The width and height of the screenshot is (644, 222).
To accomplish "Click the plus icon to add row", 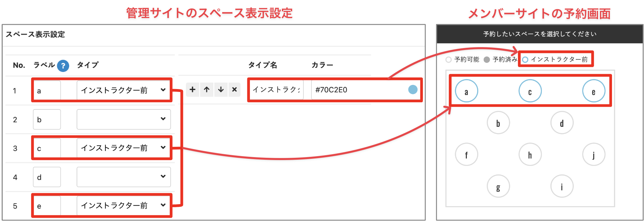I will (x=192, y=90).
